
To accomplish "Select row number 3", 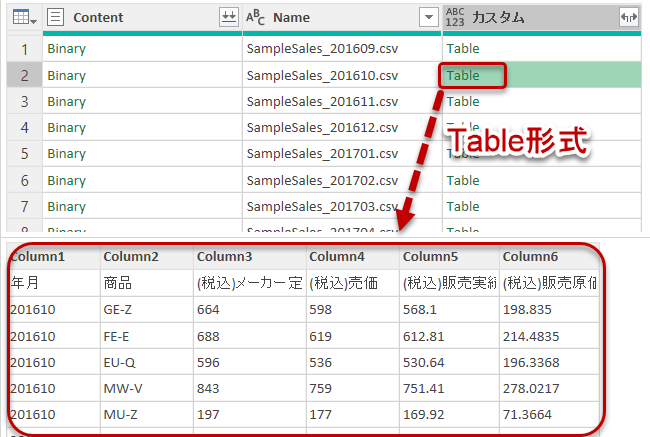I will 24,102.
